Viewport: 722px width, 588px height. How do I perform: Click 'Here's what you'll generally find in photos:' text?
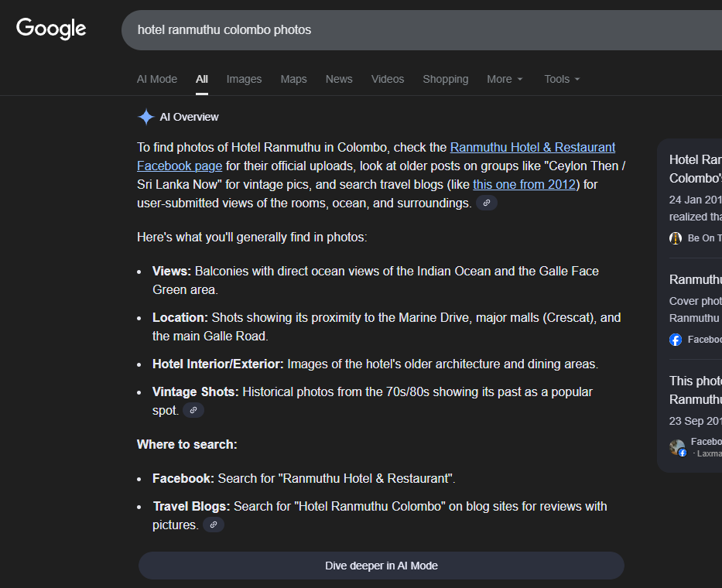click(x=252, y=237)
